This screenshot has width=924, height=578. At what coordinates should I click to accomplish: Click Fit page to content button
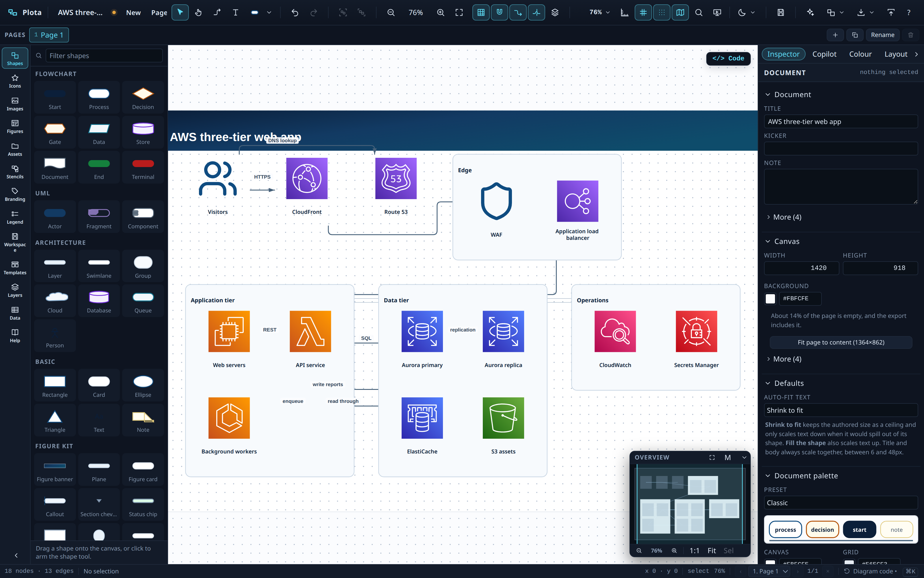(841, 342)
